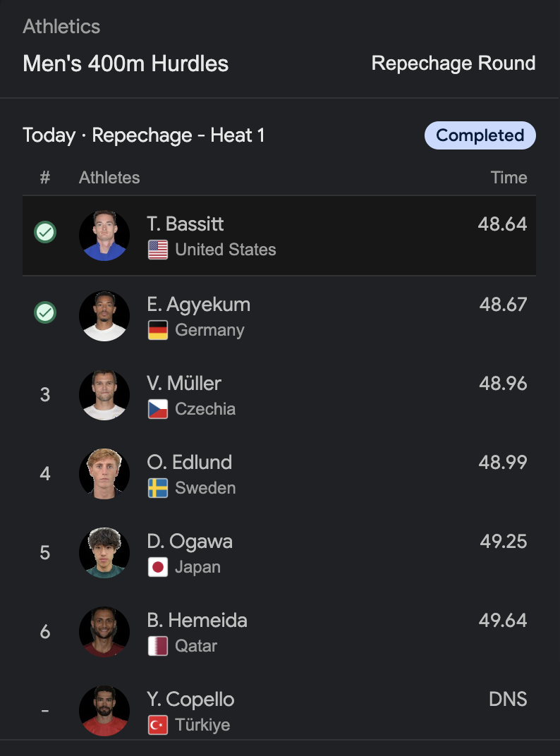This screenshot has height=756, width=560.
Task: Open the Repechage Round label
Action: pyautogui.click(x=454, y=63)
